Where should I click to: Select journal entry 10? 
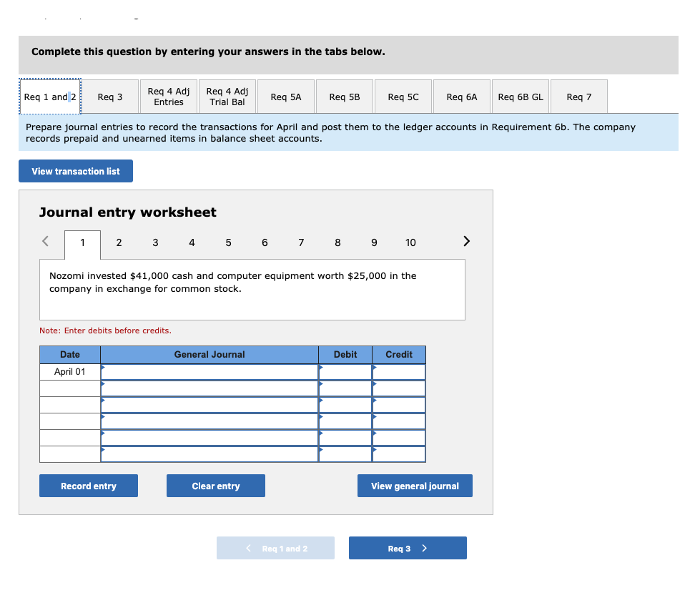410,242
